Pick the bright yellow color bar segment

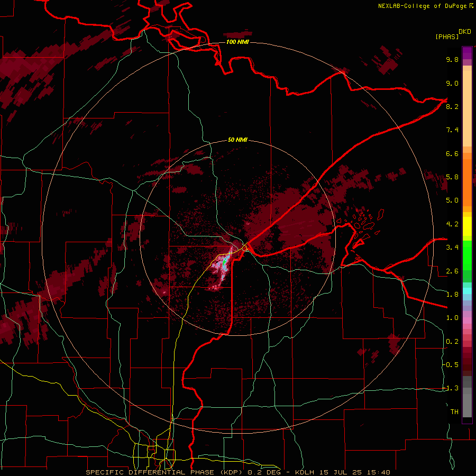click(x=467, y=226)
